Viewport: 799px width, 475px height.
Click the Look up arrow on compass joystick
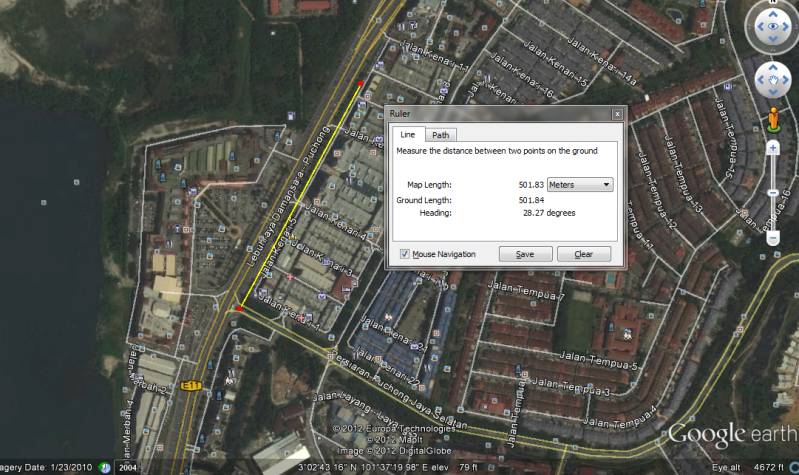pyautogui.click(x=773, y=14)
